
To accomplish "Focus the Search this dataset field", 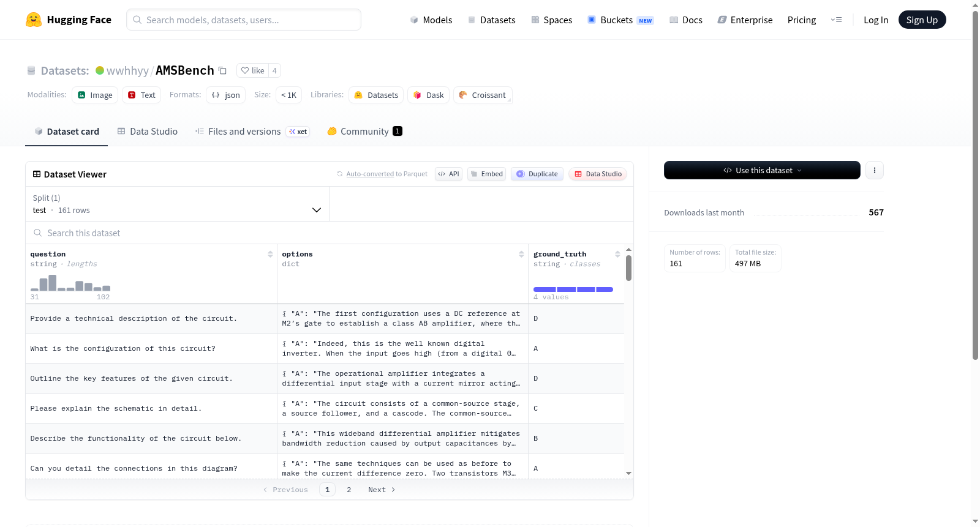I will (x=330, y=233).
